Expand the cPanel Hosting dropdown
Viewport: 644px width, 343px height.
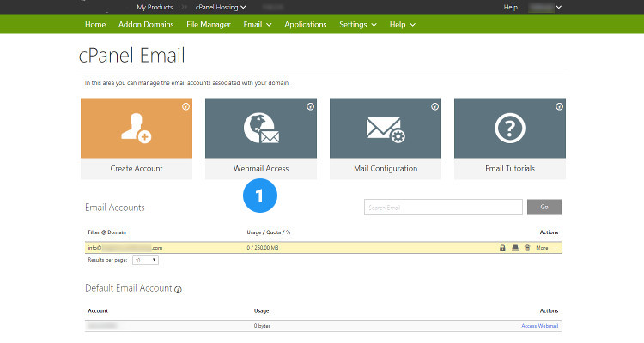click(221, 7)
